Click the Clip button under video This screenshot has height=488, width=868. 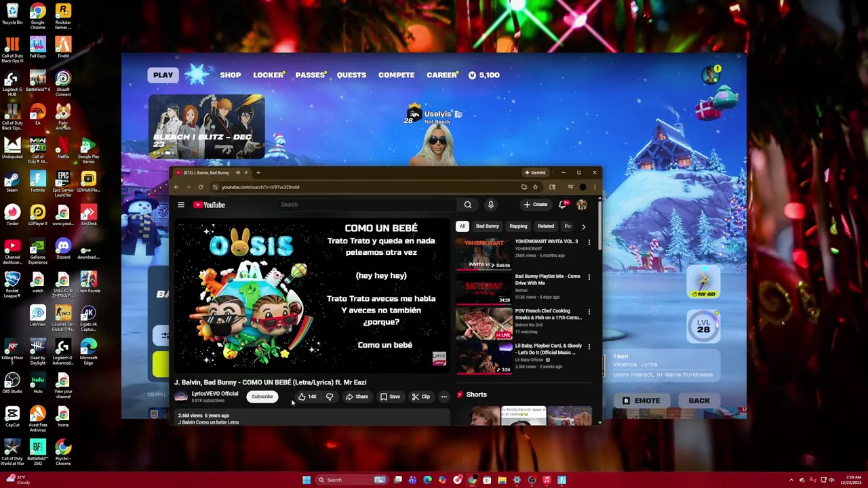coord(420,397)
